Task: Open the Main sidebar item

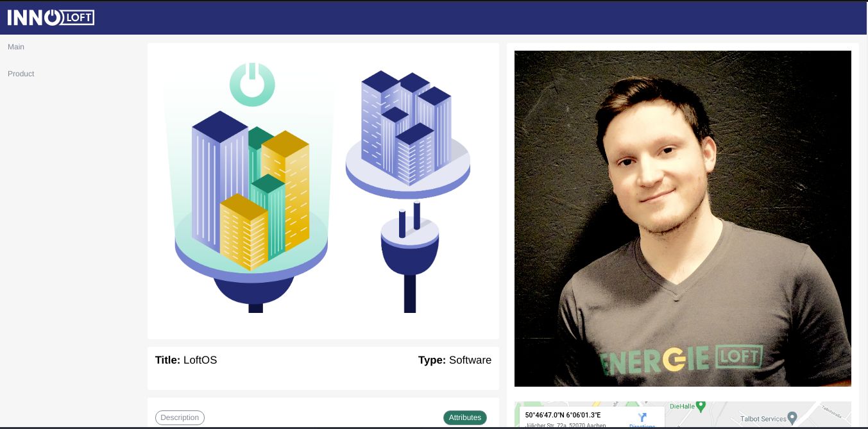Action: 16,47
